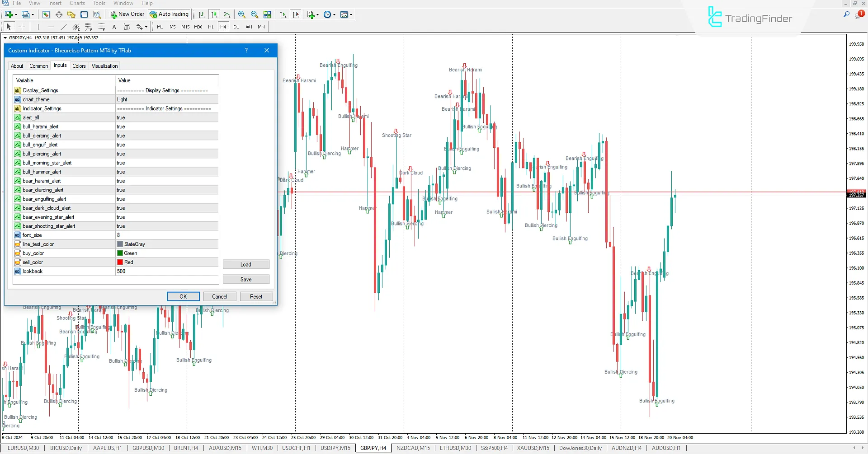Open the Strategy Tester
868x454 pixels.
[96, 14]
